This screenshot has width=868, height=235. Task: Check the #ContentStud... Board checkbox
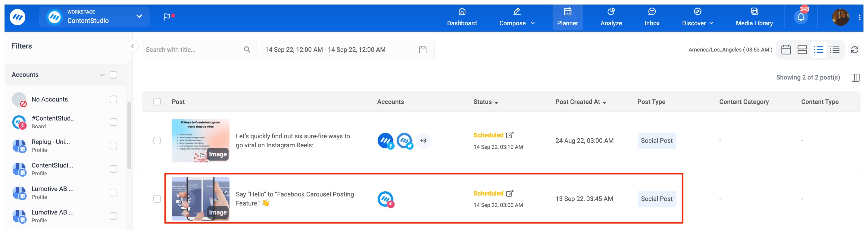(x=114, y=122)
